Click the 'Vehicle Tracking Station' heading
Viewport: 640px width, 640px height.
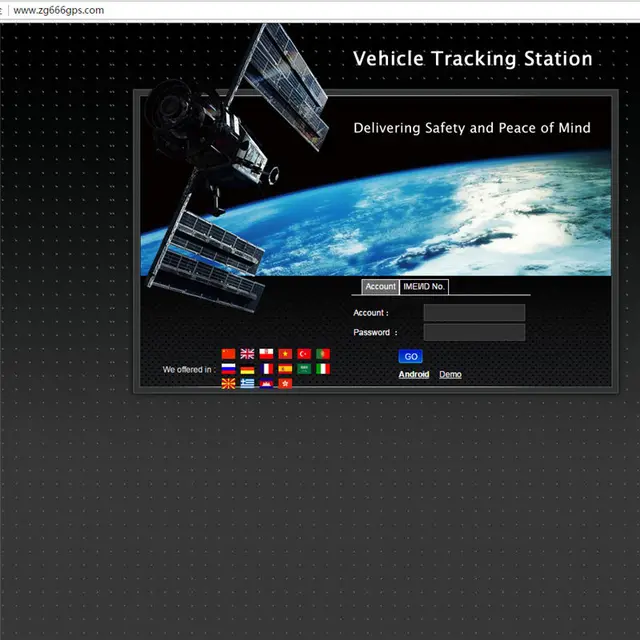[x=473, y=59]
